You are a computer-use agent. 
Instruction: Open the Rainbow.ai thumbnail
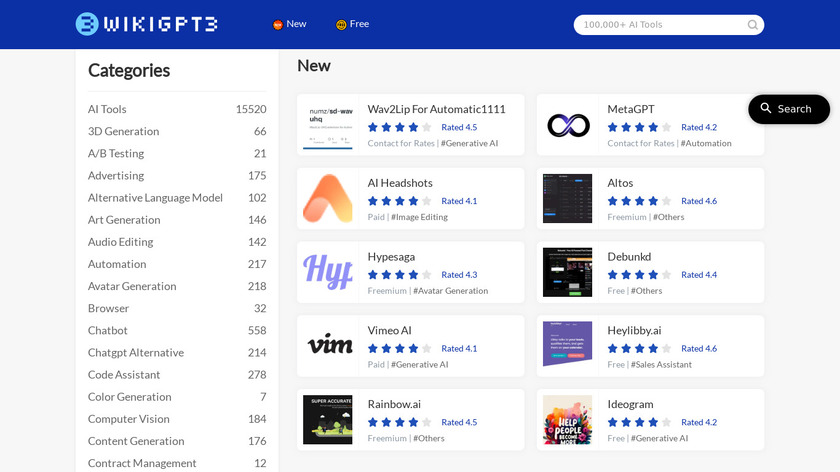[328, 420]
